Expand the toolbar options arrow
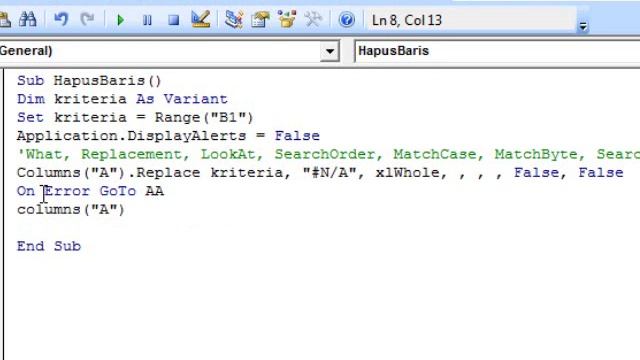Screen dimensions: 640x360 pos(583,27)
